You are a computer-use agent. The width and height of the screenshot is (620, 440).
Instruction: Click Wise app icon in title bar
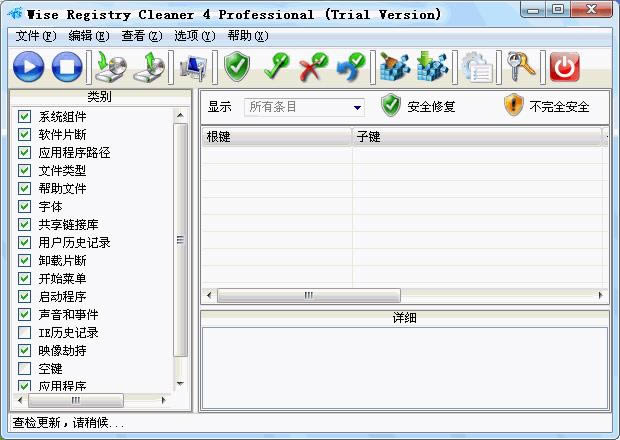pos(15,14)
